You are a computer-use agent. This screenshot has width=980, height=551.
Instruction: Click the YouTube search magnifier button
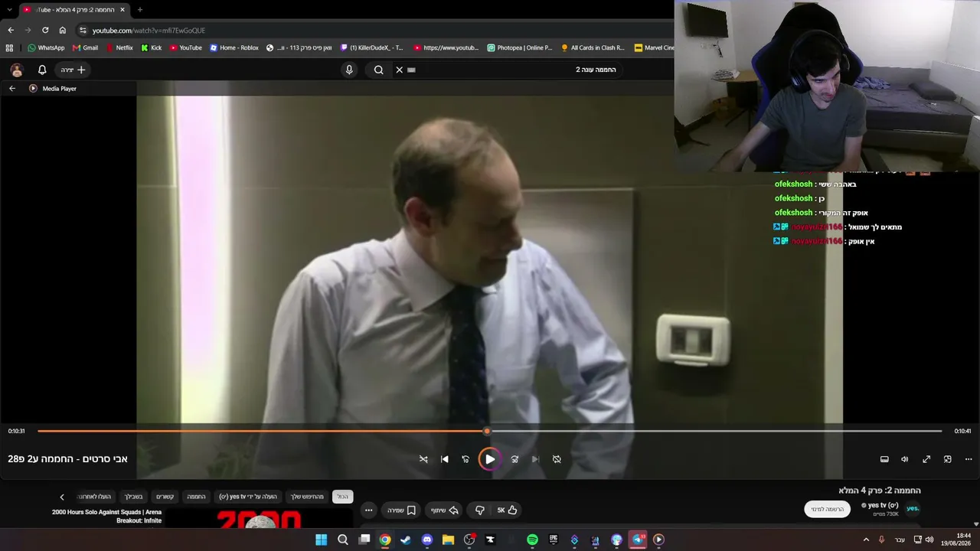(378, 70)
